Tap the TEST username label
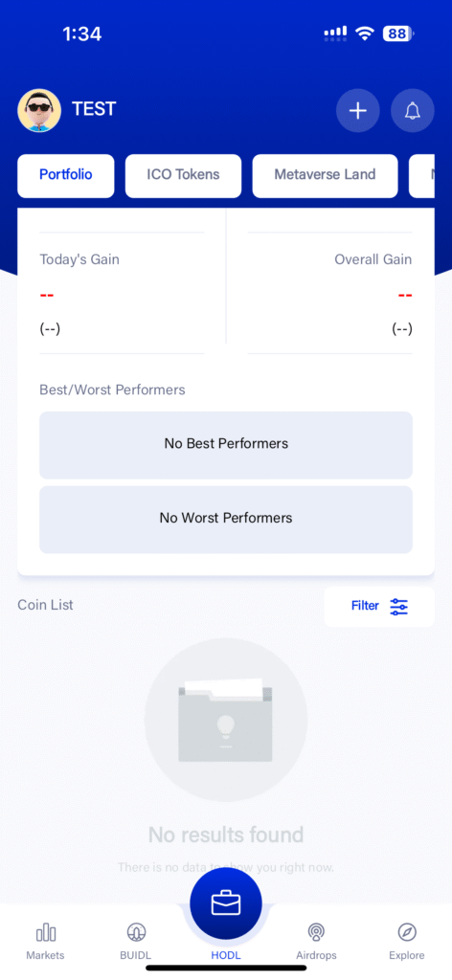Image resolution: width=452 pixels, height=980 pixels. coord(94,109)
